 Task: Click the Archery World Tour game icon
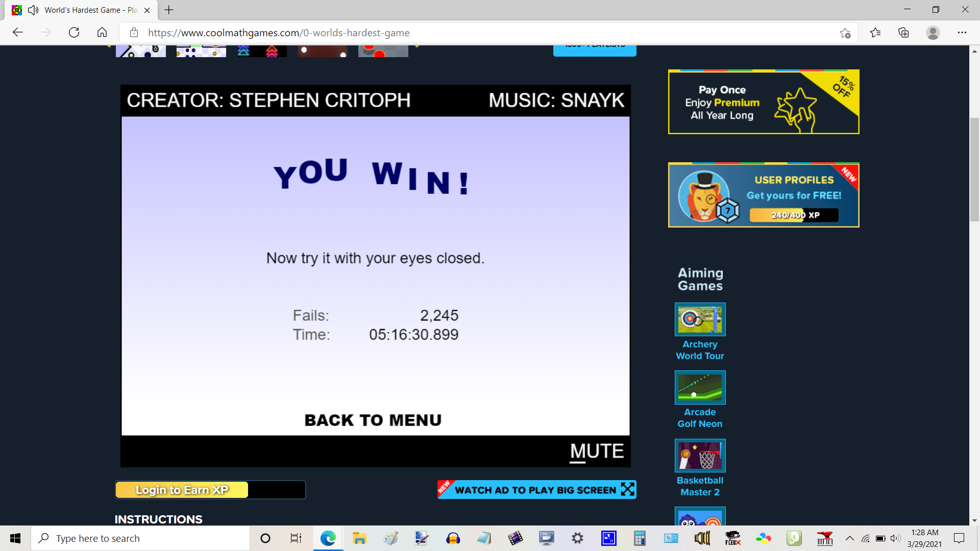pos(700,319)
